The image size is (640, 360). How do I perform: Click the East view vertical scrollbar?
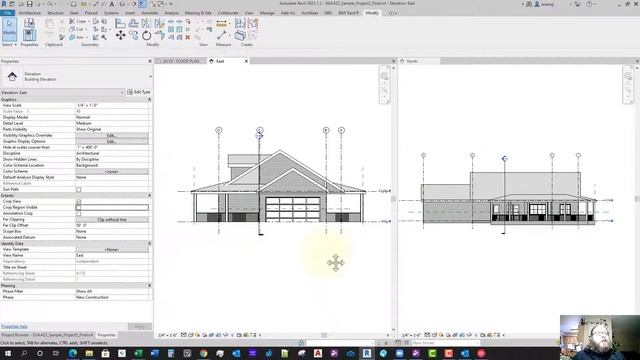click(x=393, y=199)
